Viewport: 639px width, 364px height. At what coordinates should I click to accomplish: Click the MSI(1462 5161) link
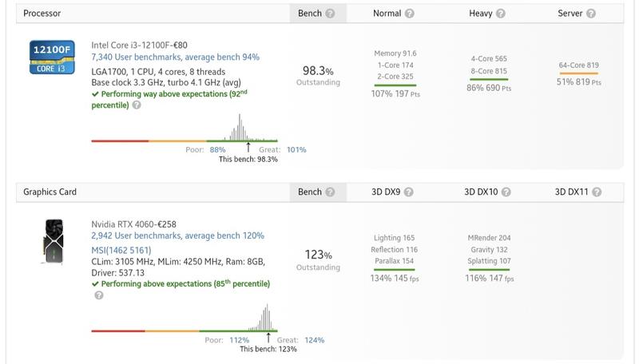(x=121, y=250)
